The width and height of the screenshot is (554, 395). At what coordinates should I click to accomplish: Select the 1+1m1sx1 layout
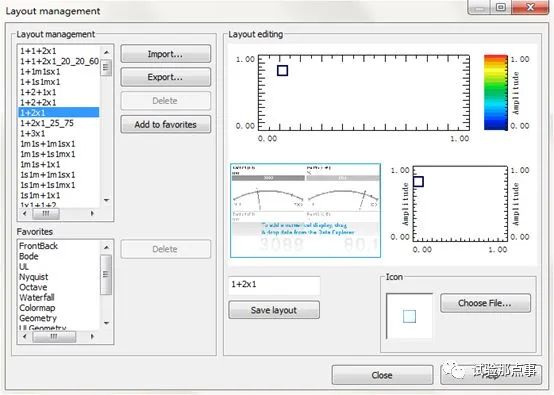click(58, 72)
